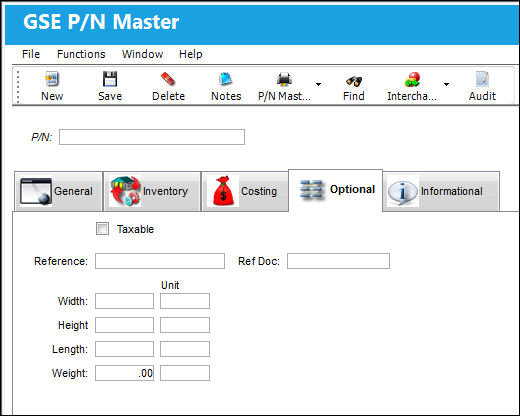Click the P/N Master print icon

284,79
